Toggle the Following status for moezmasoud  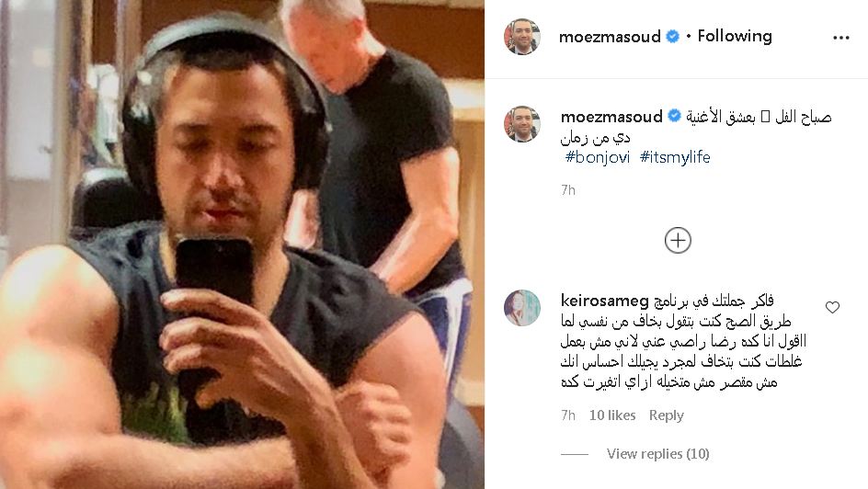[x=735, y=37]
